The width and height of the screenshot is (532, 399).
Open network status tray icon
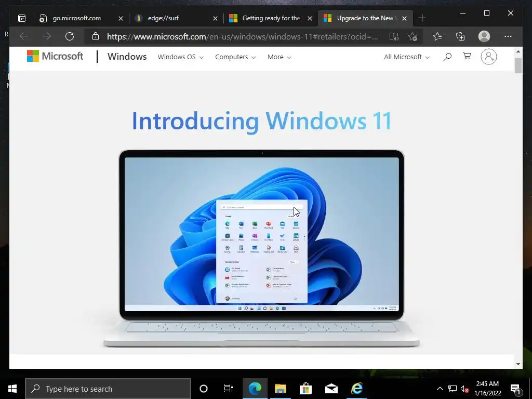coord(453,389)
